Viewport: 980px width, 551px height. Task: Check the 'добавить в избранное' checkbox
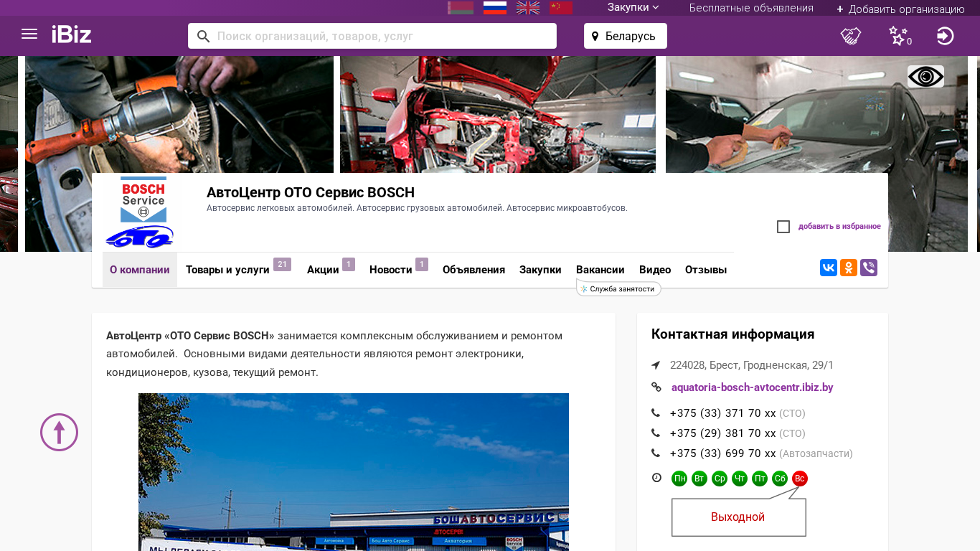tap(783, 227)
